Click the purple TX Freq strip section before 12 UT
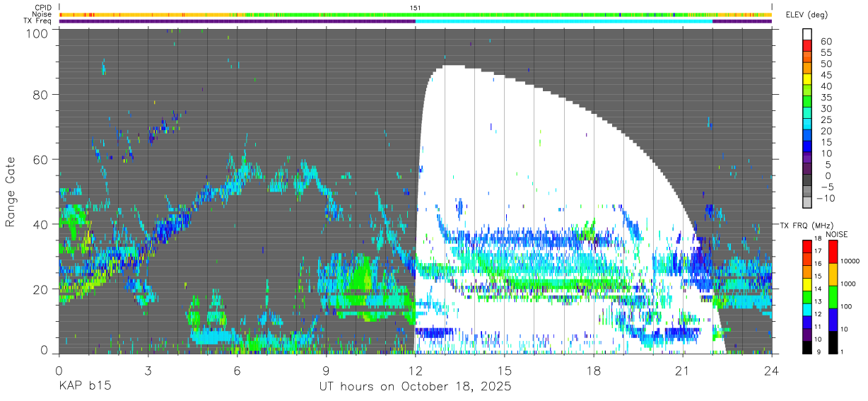 [237, 21]
